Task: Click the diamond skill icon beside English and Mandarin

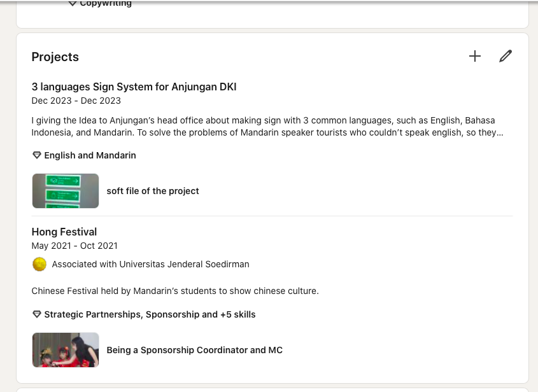Action: 37,155
